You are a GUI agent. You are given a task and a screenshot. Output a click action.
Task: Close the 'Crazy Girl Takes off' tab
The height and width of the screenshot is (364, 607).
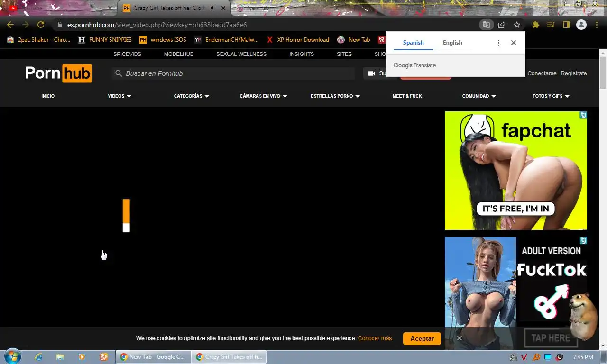coord(223,8)
